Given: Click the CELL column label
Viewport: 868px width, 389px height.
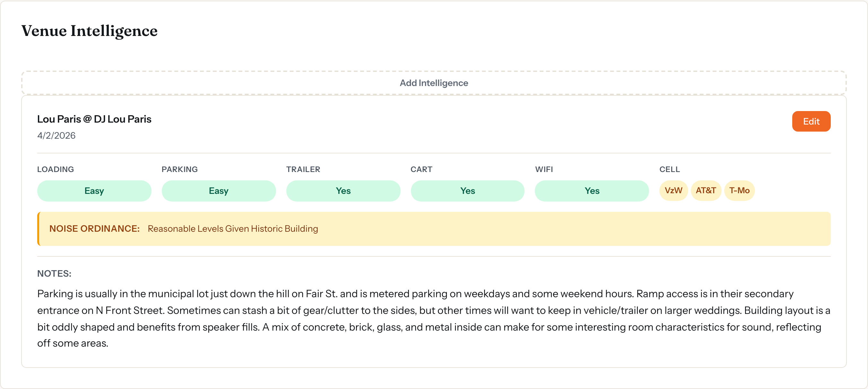Looking at the screenshot, I should pyautogui.click(x=669, y=169).
